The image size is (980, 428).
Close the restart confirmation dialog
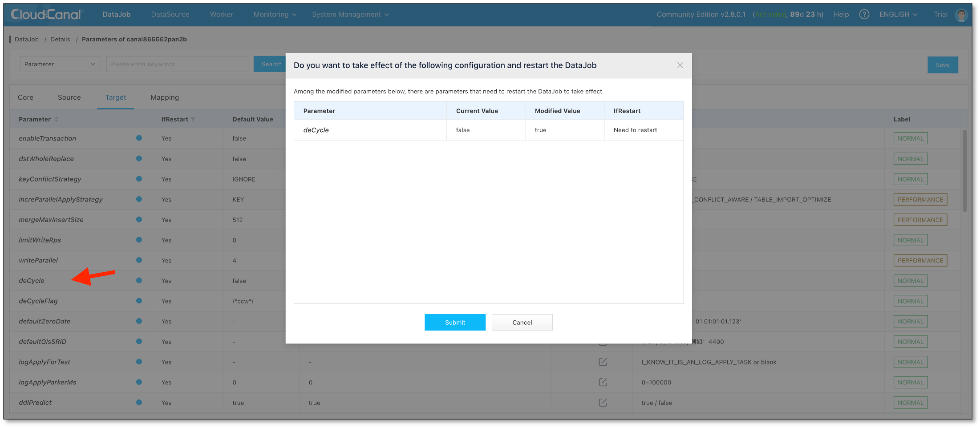pyautogui.click(x=680, y=65)
